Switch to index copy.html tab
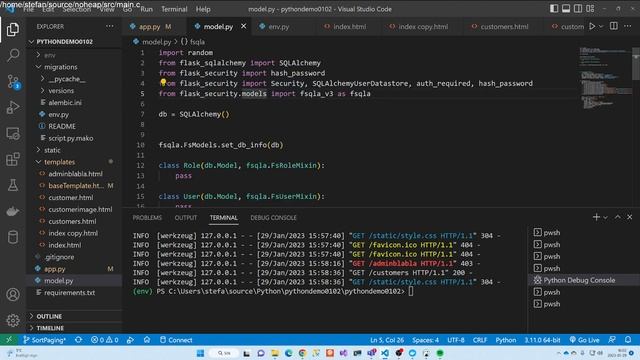Image resolution: width=640 pixels, height=360 pixels. tap(423, 27)
